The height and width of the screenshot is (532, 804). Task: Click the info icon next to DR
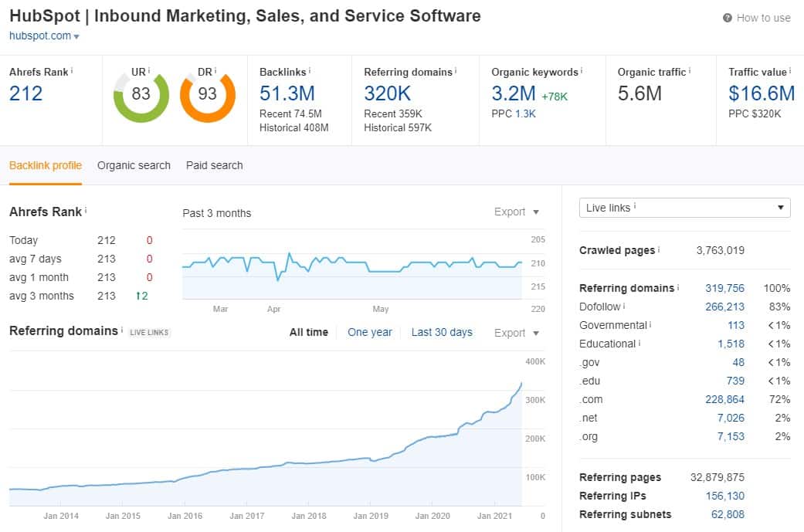click(215, 70)
